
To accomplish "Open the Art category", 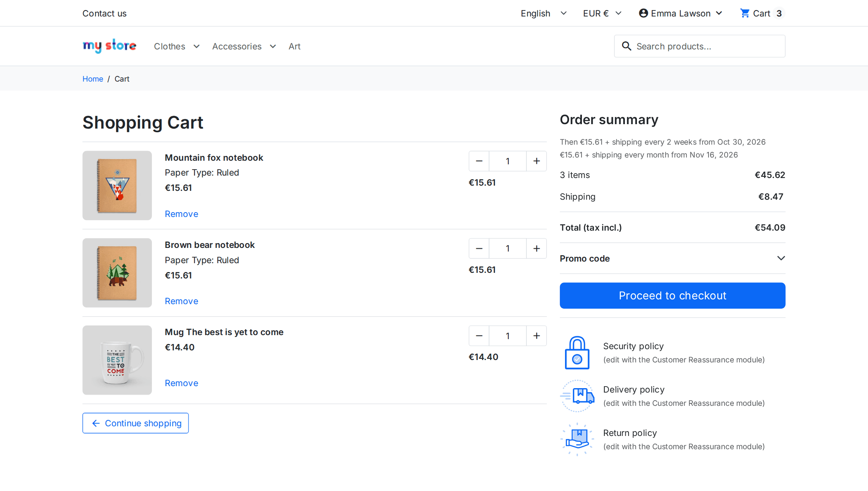I will (295, 46).
